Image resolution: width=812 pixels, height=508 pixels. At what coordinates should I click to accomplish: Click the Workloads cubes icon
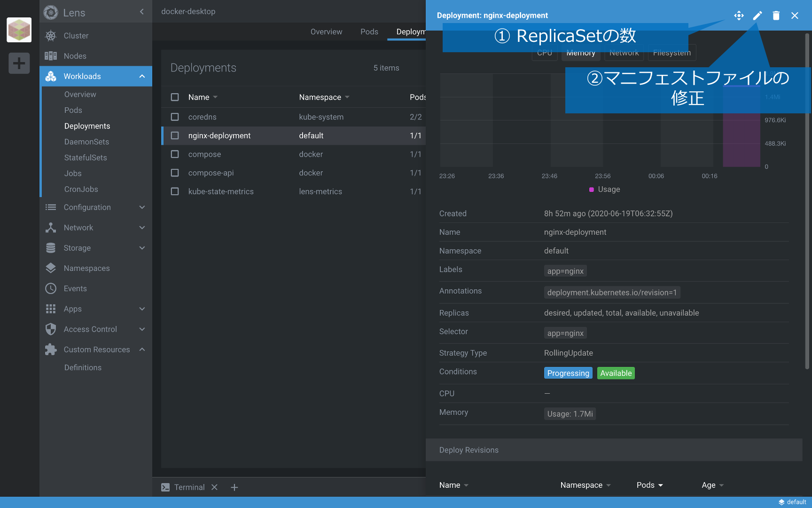51,76
